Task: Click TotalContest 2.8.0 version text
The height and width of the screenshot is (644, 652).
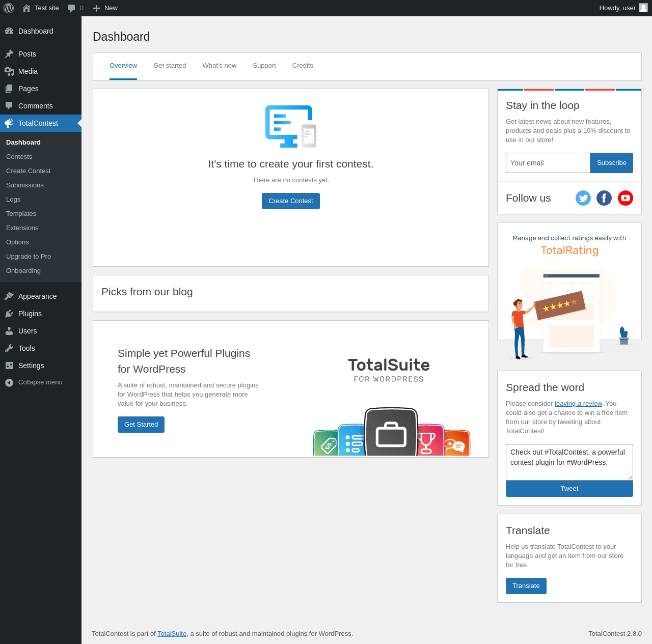Action: point(615,634)
